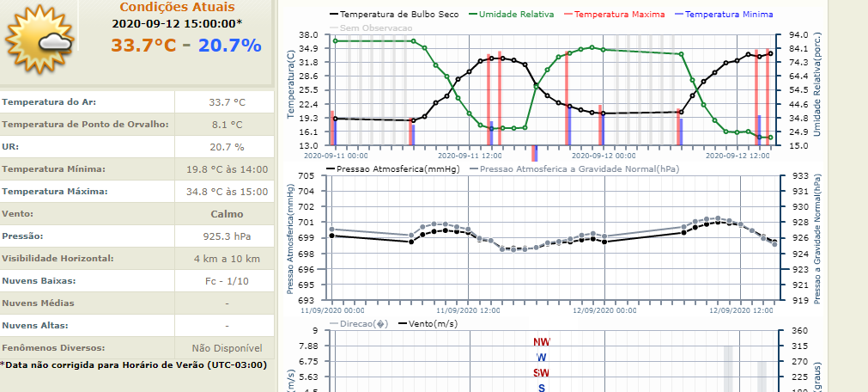Click the Pressao Atmosferica(mmHg) vertical axis title
Image resolution: width=868 pixels, height=392 pixels.
291,238
